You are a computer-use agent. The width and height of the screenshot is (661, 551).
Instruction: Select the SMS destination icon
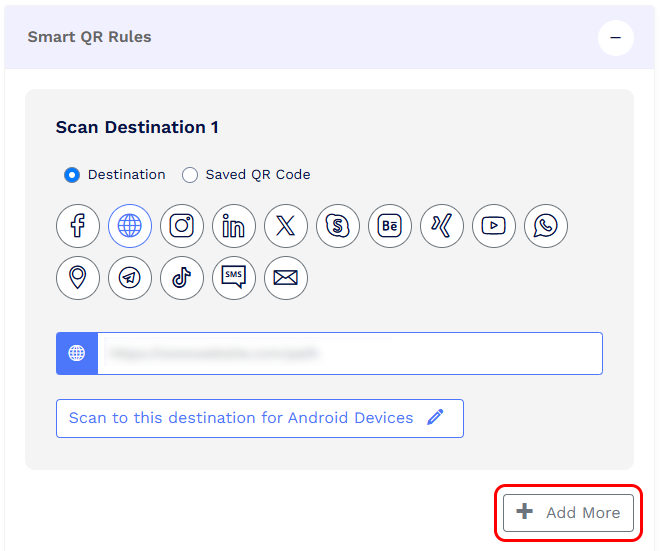[x=234, y=278]
